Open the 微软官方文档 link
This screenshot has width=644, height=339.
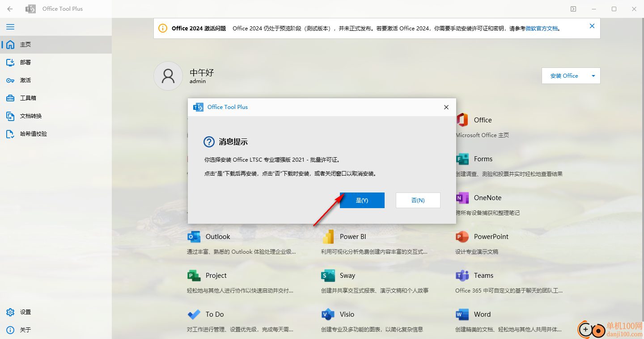coord(542,29)
